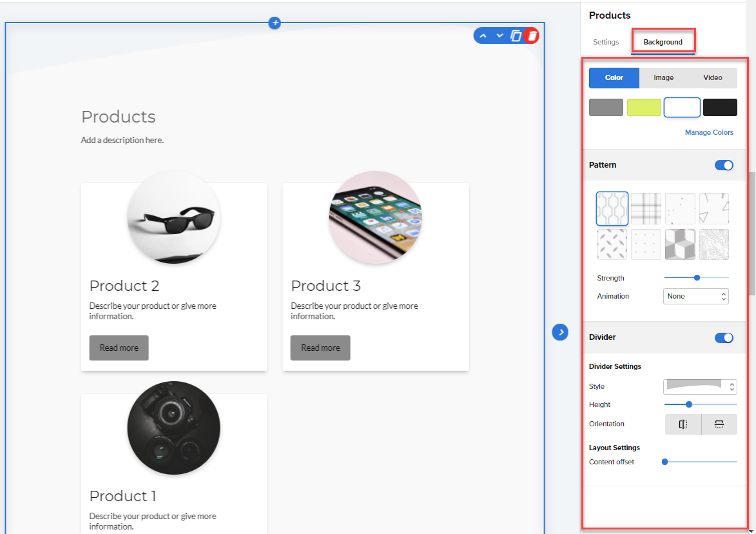Choose the lime green color swatch
This screenshot has width=756, height=534.
tap(644, 107)
